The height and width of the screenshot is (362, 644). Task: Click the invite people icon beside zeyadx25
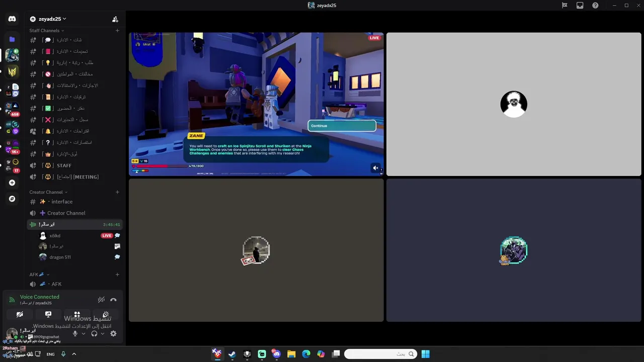(x=115, y=19)
